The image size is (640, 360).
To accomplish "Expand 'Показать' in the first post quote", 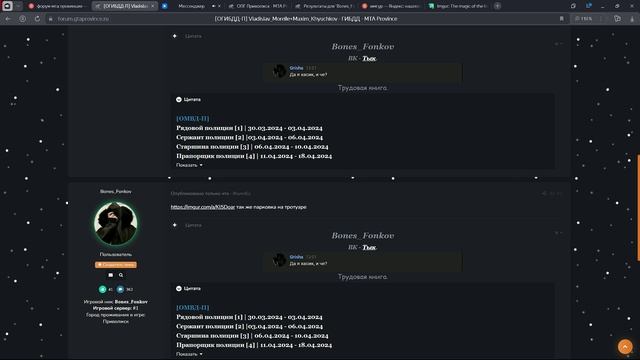I will tap(189, 165).
